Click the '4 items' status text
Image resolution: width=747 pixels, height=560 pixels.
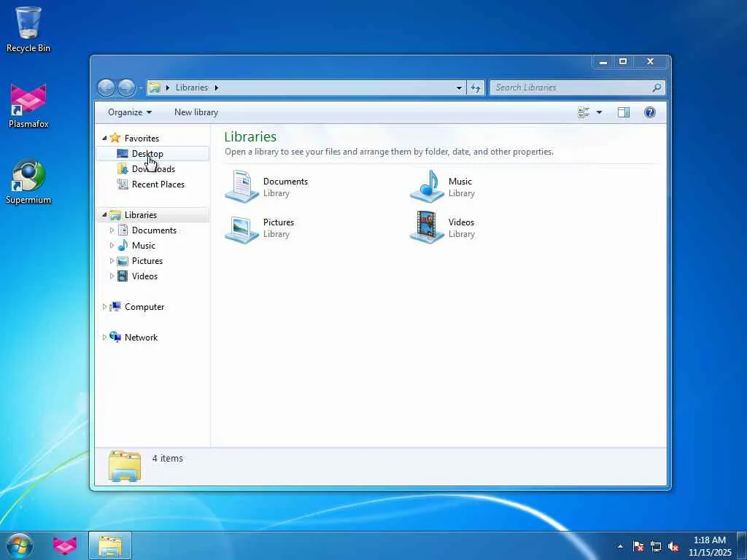167,458
